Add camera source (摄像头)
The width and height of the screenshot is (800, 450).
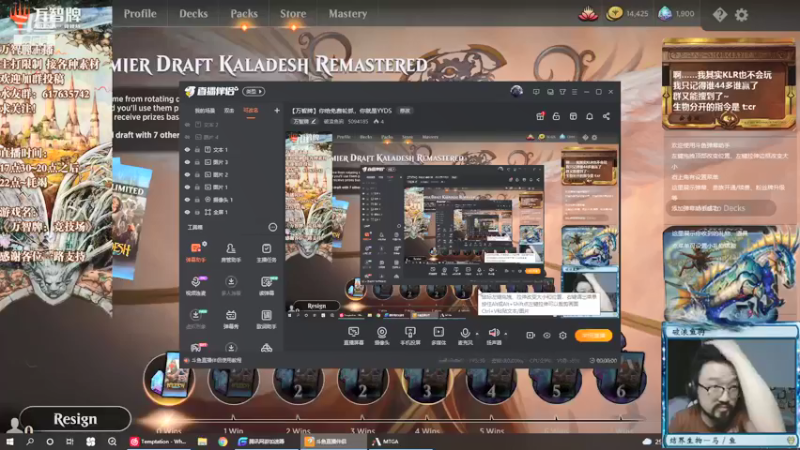click(382, 336)
